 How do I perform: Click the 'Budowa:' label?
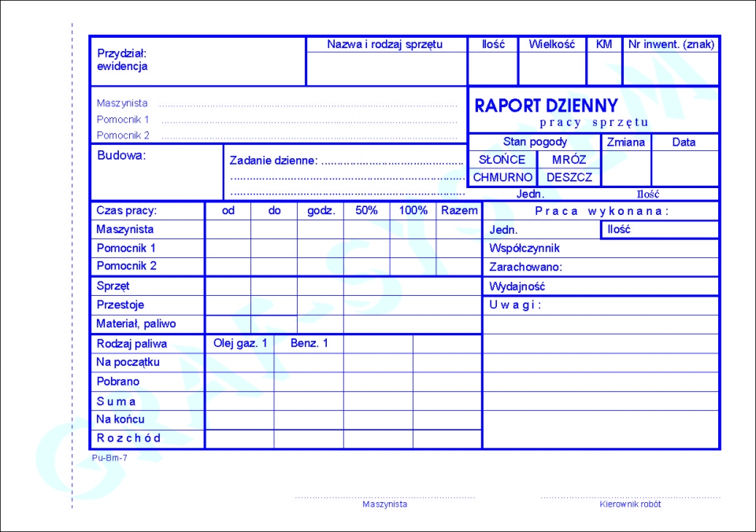[x=121, y=155]
